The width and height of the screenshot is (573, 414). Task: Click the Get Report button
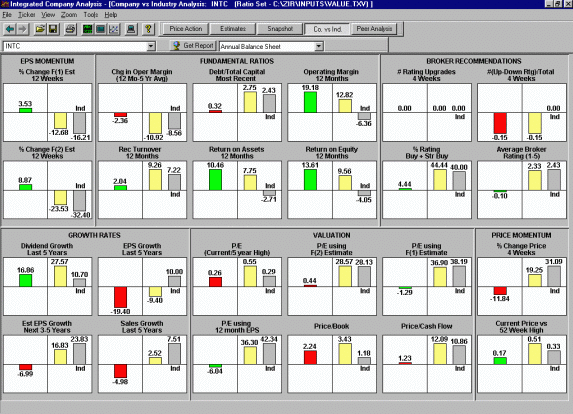[x=192, y=45]
